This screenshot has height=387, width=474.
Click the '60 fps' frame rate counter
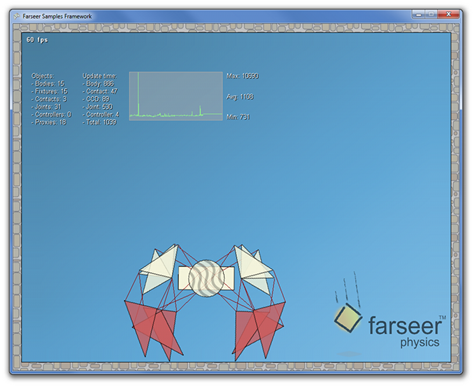[37, 40]
